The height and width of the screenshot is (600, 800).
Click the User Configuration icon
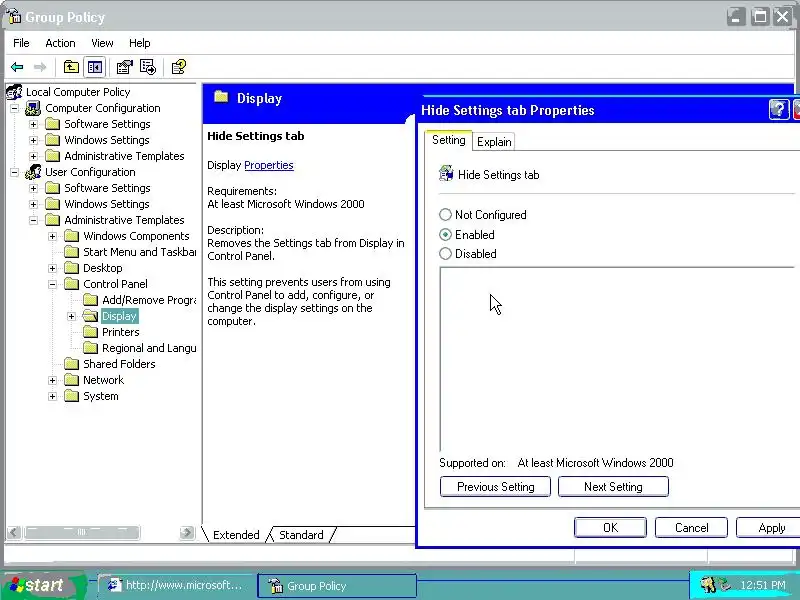point(33,172)
